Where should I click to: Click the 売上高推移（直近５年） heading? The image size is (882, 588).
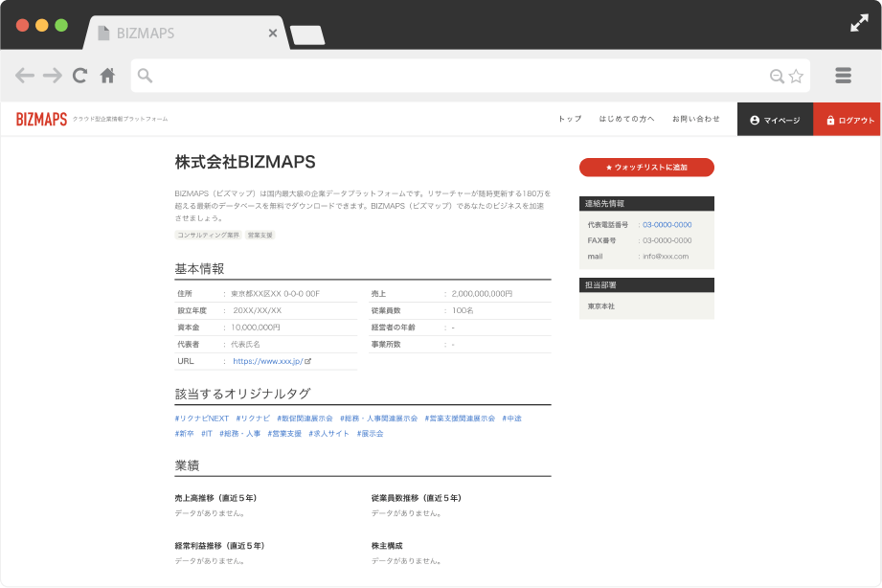(x=215, y=498)
